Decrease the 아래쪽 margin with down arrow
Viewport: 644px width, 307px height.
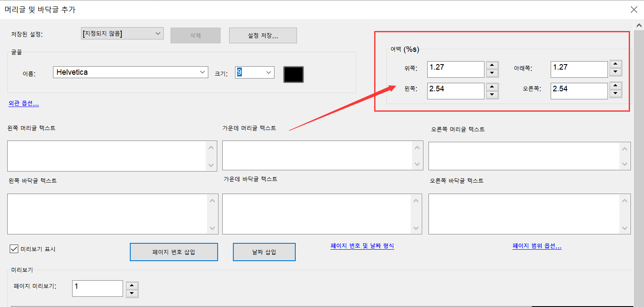616,73
